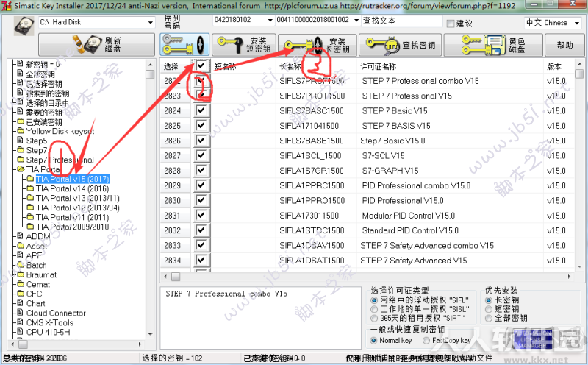Click the APF document icon
The height and width of the screenshot is (365, 588).
coord(21,255)
